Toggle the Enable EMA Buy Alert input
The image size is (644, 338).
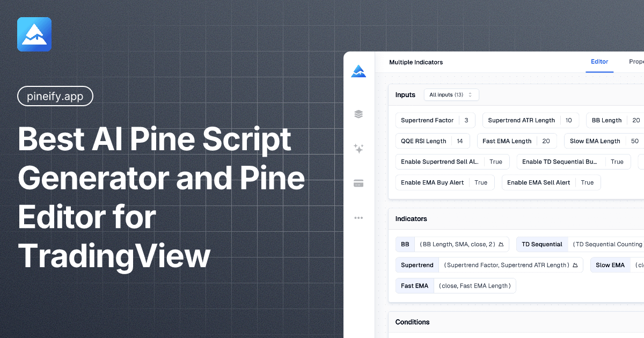445,182
